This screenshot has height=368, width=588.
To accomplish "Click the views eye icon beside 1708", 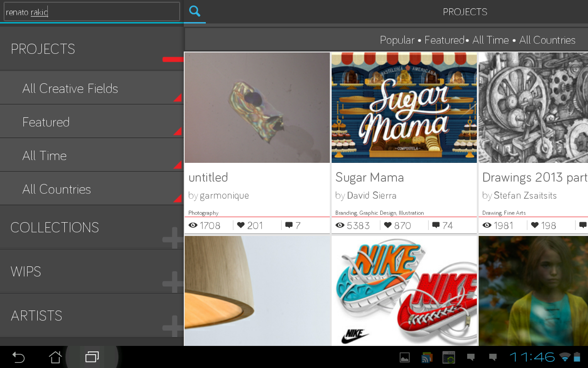I will point(193,225).
